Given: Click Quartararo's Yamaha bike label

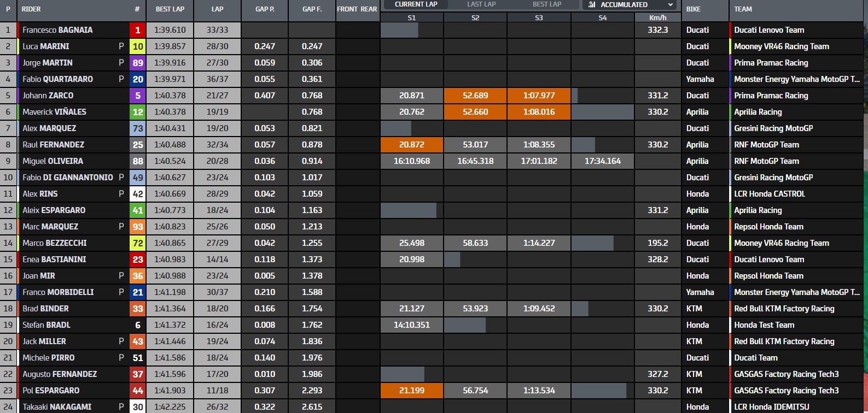Looking at the screenshot, I should (700, 79).
